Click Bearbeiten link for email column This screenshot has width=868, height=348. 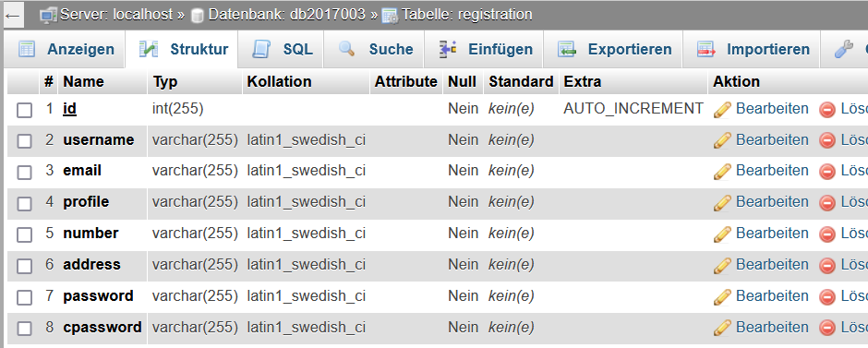(772, 171)
